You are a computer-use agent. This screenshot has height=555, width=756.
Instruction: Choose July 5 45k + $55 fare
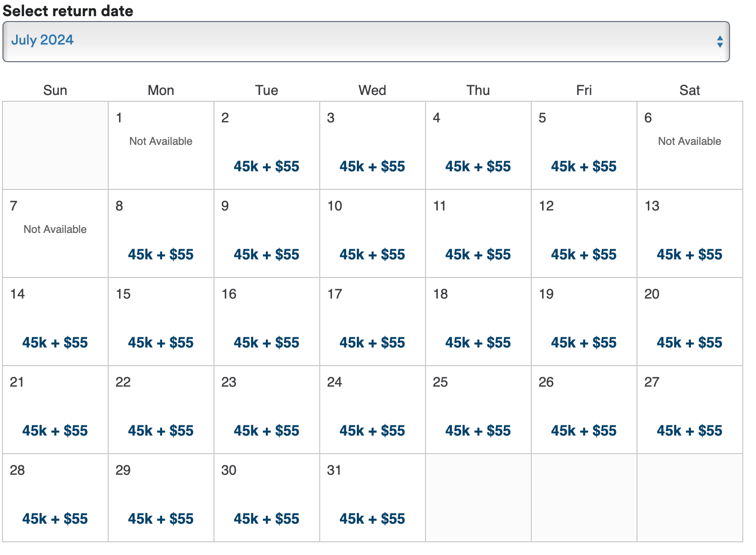(x=584, y=166)
